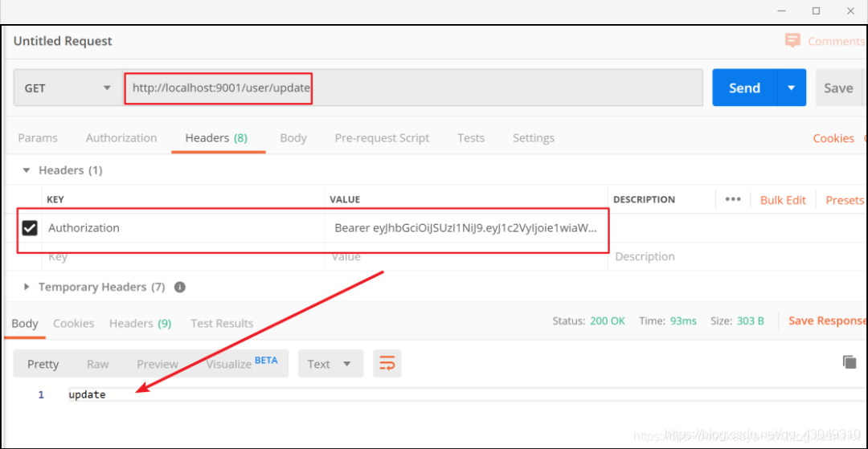Select the Pretty view
The width and height of the screenshot is (868, 449).
(43, 365)
